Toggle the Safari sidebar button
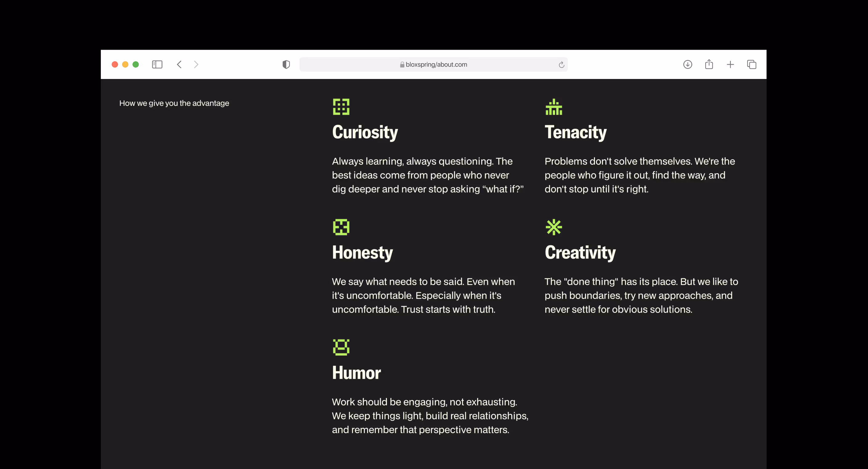The width and height of the screenshot is (868, 469). click(x=157, y=64)
